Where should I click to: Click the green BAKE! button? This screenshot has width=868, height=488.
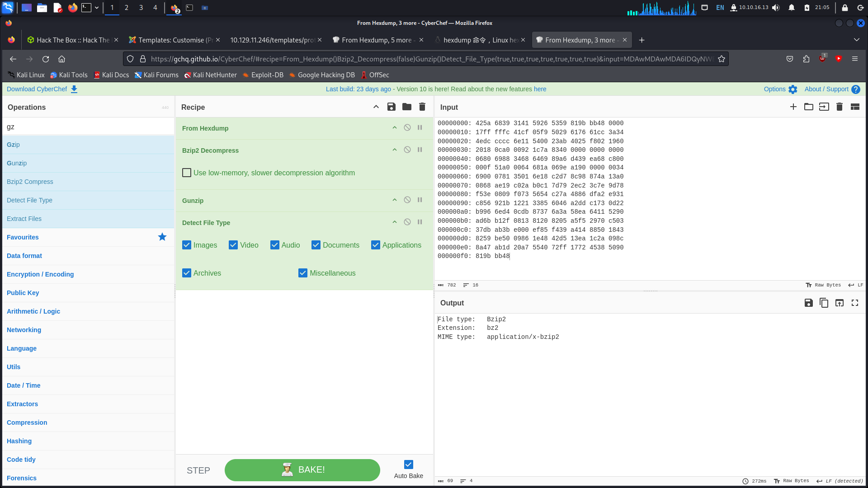302,470
